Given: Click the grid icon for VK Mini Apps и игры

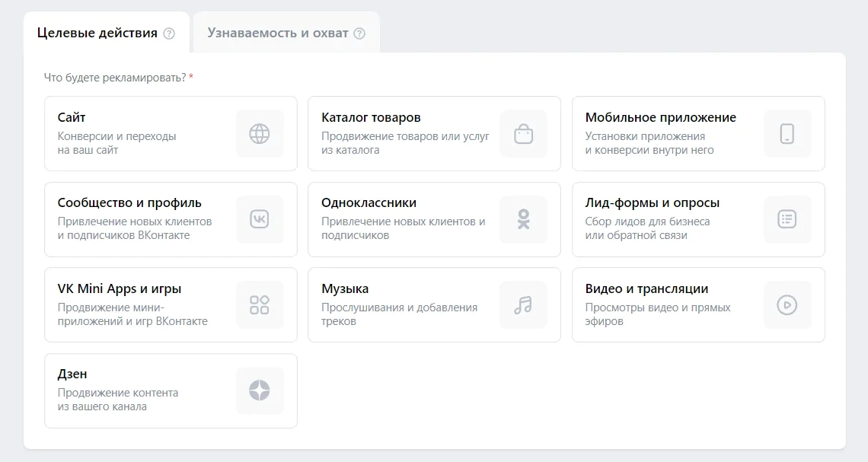Looking at the screenshot, I should (x=260, y=305).
